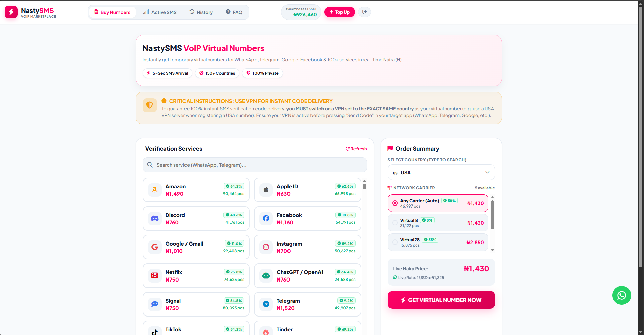The width and height of the screenshot is (644, 335).
Task: Click the Netflix 74,625 pcs stock count
Action: pos(234,280)
